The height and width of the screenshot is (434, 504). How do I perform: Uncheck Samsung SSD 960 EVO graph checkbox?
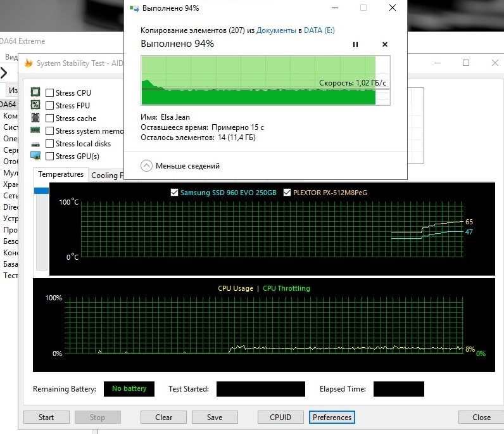click(x=174, y=193)
